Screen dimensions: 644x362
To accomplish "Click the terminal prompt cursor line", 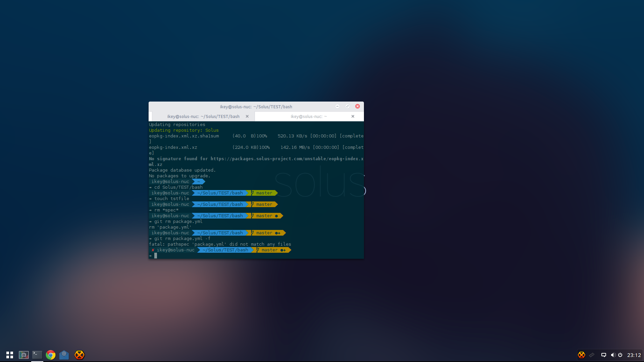I will 256,256.
